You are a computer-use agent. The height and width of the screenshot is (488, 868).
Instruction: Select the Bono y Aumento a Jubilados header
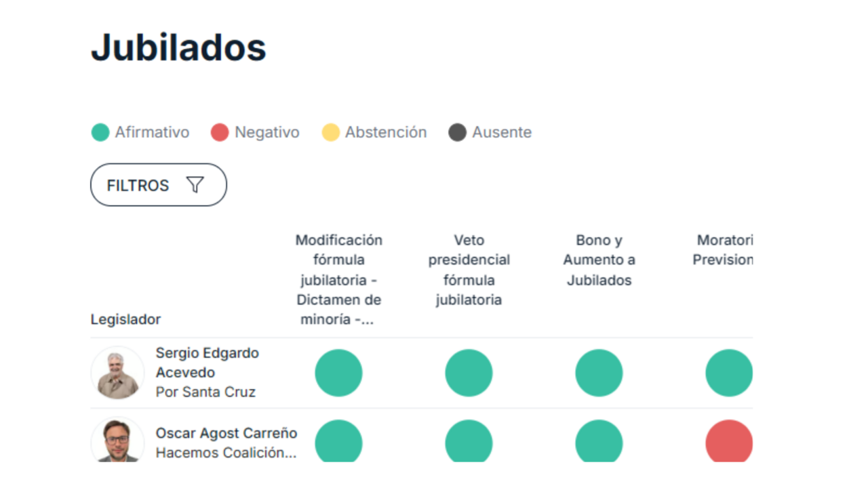[x=599, y=260]
